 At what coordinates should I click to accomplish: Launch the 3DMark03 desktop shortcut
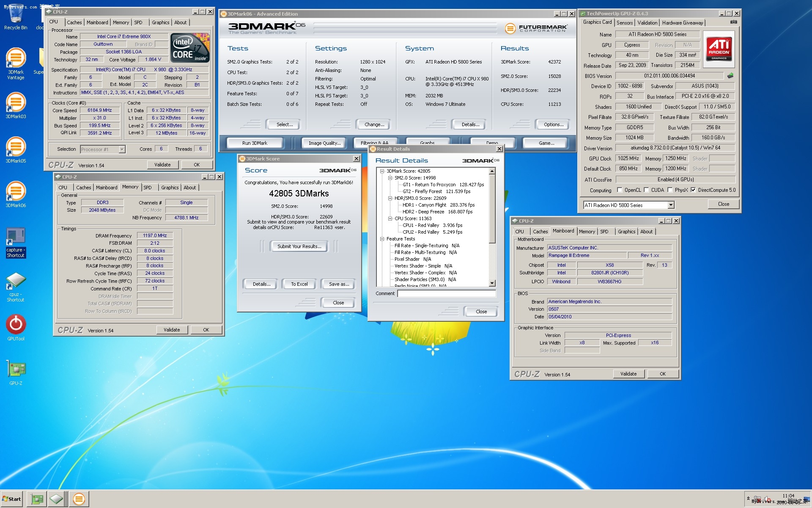(x=16, y=106)
